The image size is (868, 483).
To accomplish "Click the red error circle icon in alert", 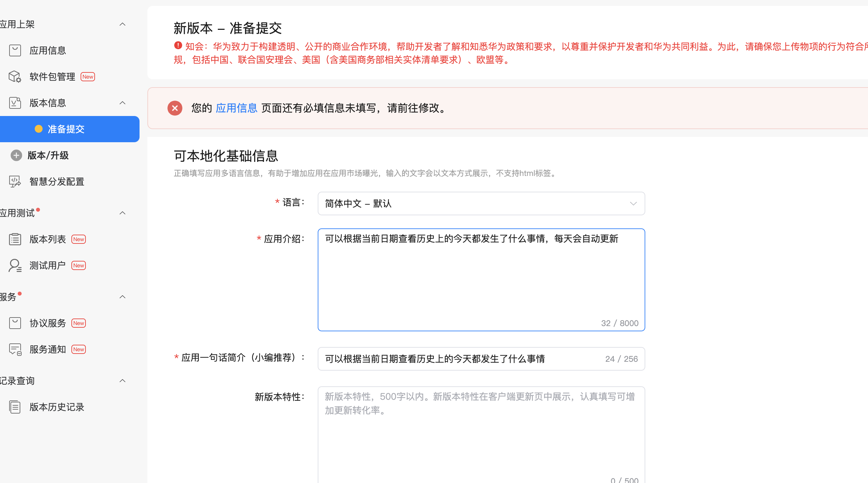I will coord(175,108).
